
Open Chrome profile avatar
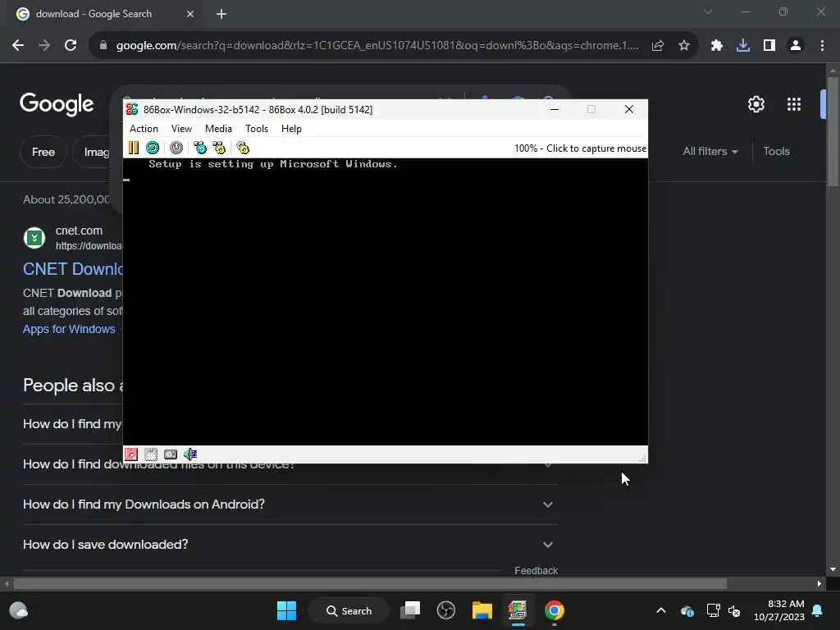[796, 46]
